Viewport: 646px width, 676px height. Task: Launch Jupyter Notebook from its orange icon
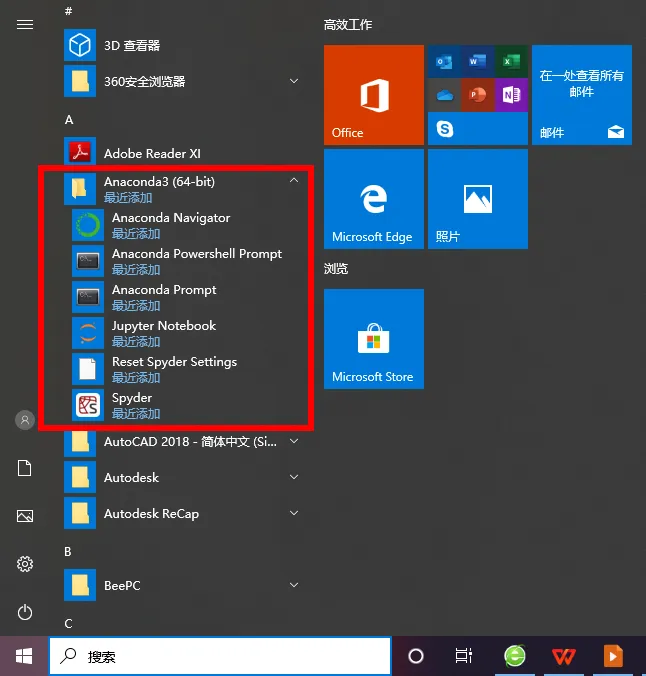88,333
